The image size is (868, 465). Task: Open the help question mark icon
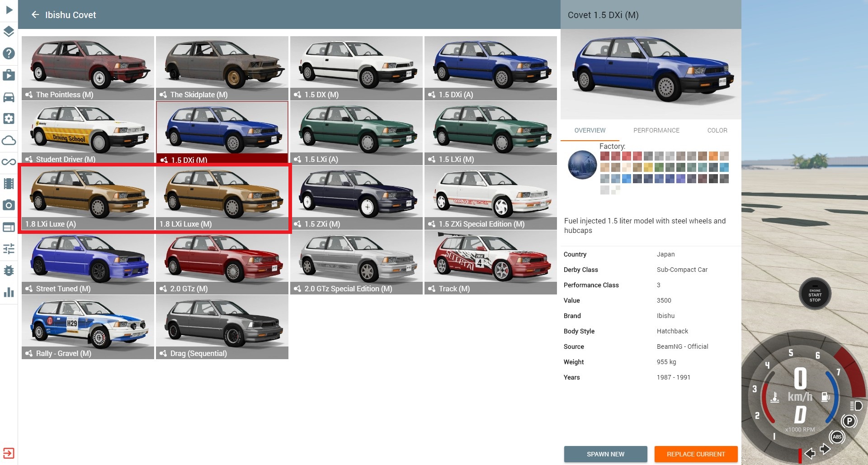[x=9, y=53]
